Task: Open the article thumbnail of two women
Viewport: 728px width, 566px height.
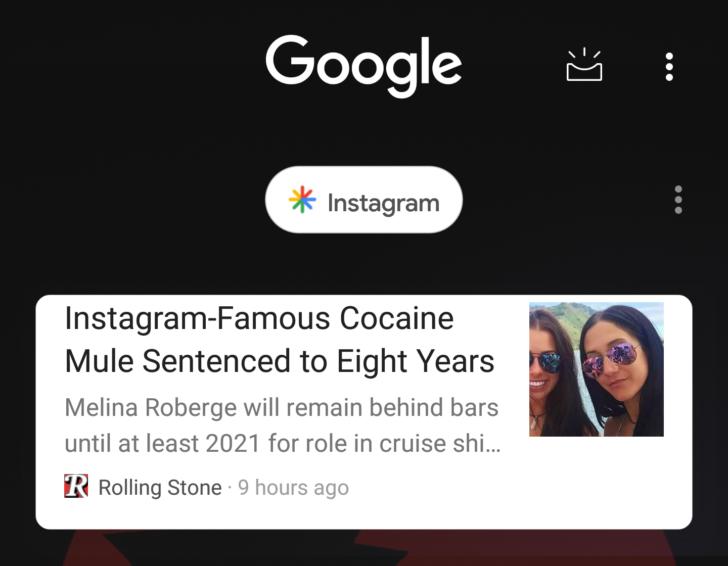Action: point(596,369)
